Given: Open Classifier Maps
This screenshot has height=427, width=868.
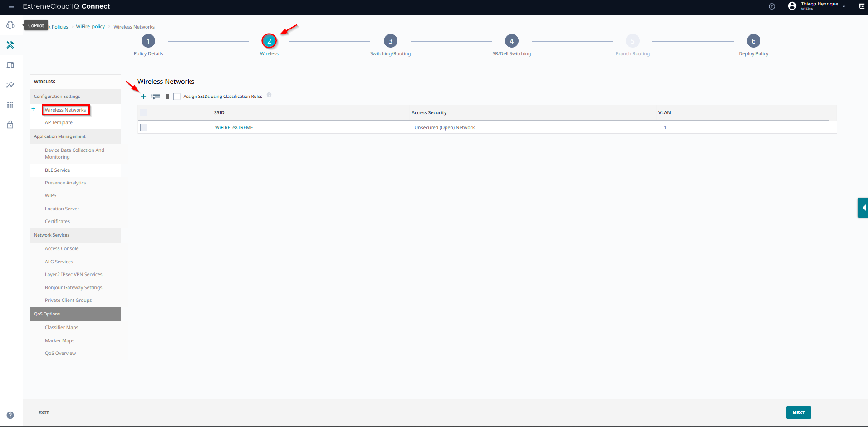Looking at the screenshot, I should pos(61,328).
